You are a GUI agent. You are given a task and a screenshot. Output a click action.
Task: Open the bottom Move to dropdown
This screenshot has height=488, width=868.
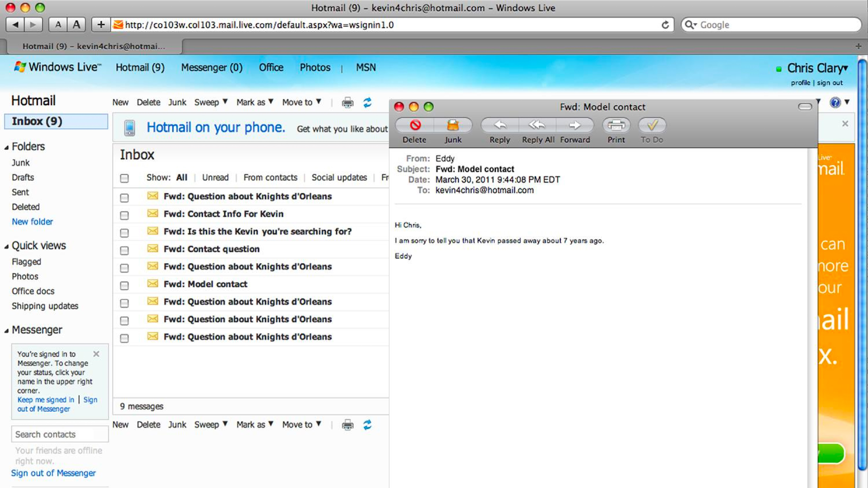(x=302, y=424)
